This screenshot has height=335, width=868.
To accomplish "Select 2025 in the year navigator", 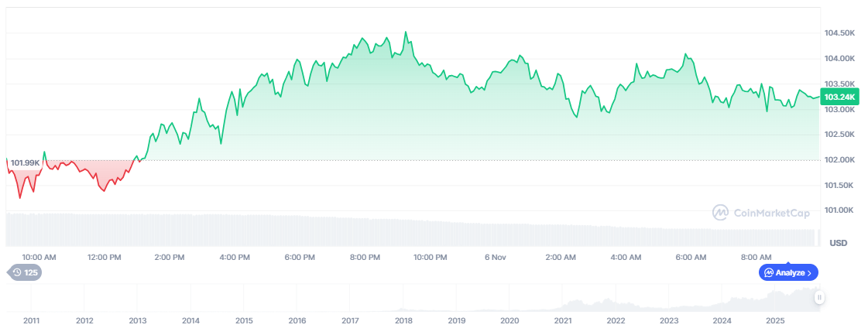I will [775, 320].
